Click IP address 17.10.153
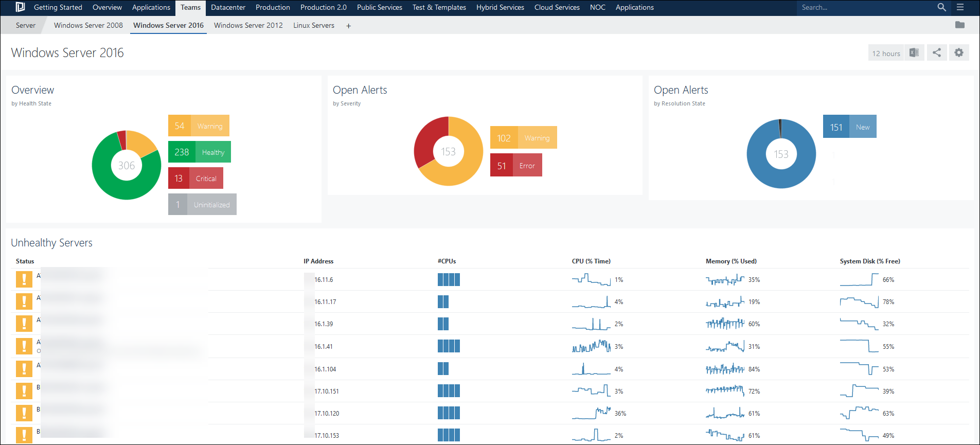This screenshot has height=445, width=980. tap(327, 435)
